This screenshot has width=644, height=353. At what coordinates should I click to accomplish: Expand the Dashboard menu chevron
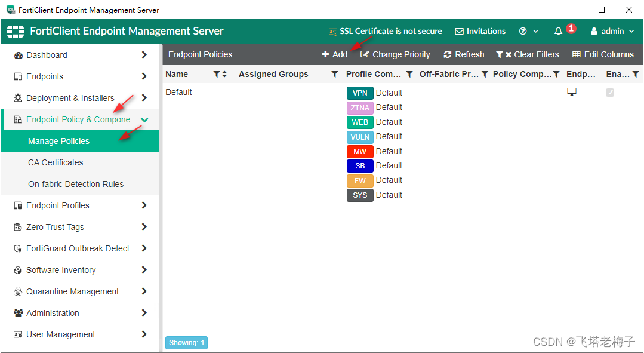[x=144, y=55]
